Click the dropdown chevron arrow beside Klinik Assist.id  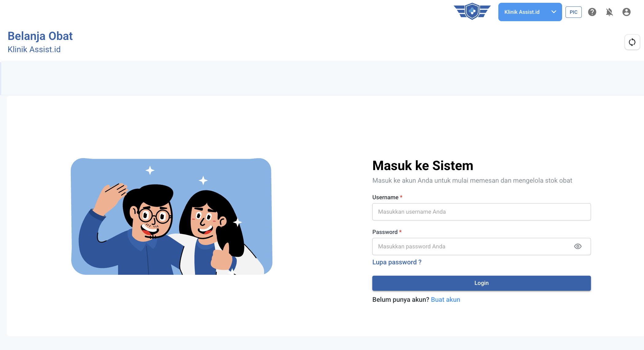point(554,12)
